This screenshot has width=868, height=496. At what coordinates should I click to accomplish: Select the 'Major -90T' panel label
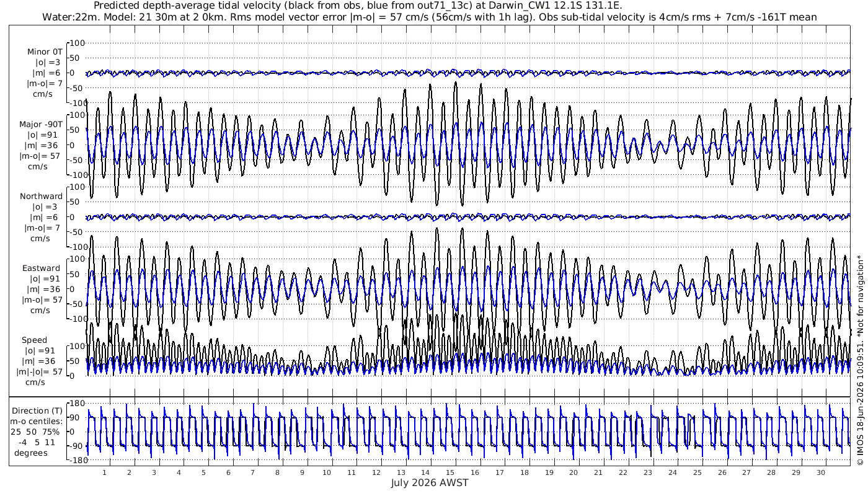[x=41, y=124]
